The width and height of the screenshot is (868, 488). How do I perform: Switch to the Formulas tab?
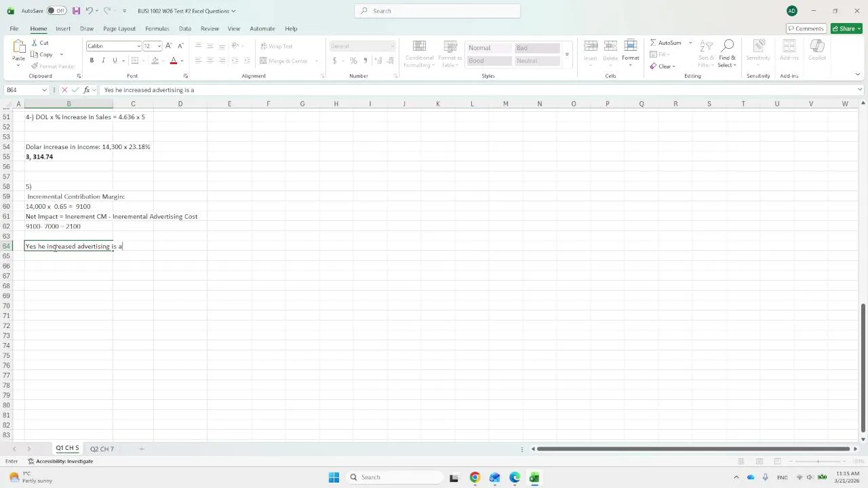[x=157, y=28]
